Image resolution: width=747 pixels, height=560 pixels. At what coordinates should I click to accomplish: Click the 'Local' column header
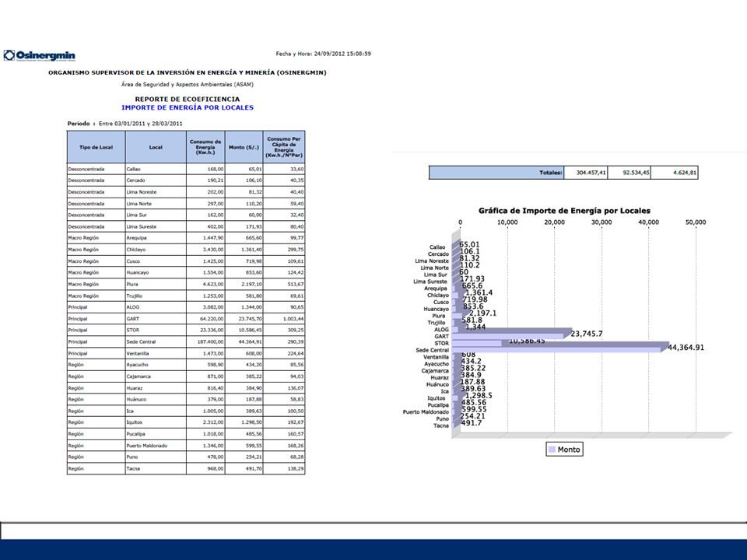156,147
